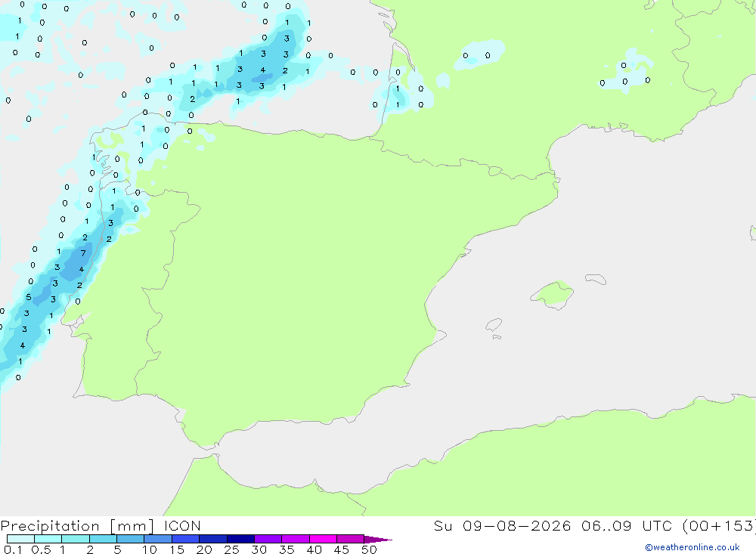Click the precipitation value '5' in Atlantic band
Image resolution: width=756 pixels, height=554 pixels.
pos(29,297)
